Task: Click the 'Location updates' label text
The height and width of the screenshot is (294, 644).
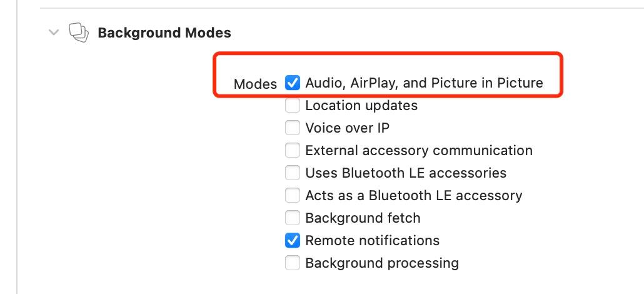Action: pos(361,105)
